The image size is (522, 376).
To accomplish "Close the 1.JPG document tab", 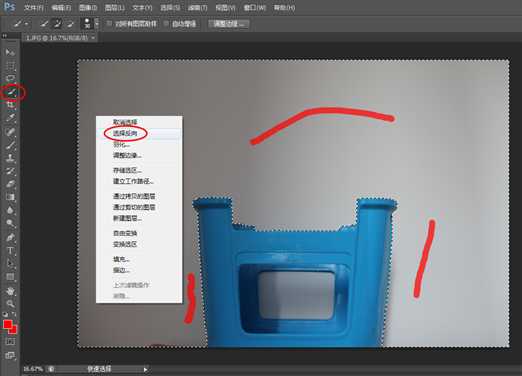I will click(93, 38).
